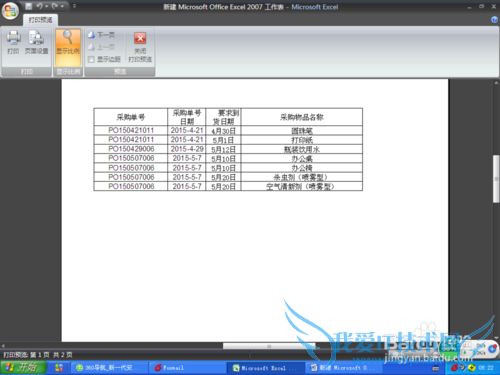Click the 上一页 previous page button
The image size is (500, 375).
tap(101, 47)
